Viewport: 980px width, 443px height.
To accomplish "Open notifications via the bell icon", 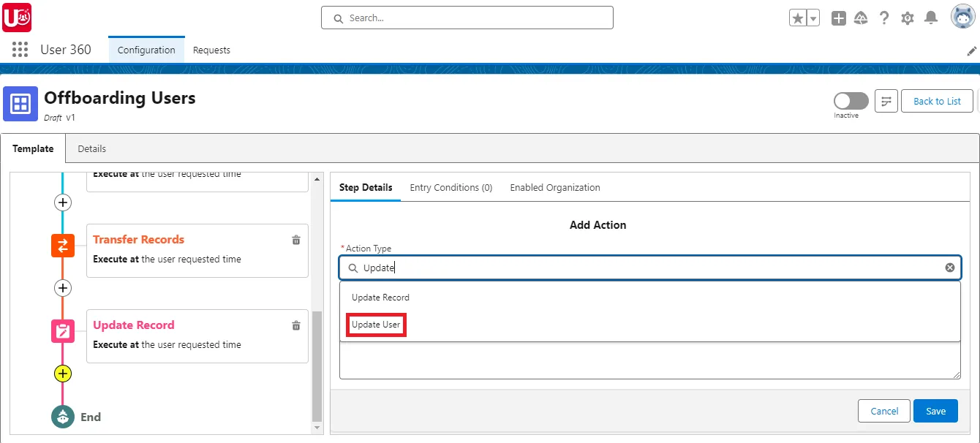I will tap(931, 18).
